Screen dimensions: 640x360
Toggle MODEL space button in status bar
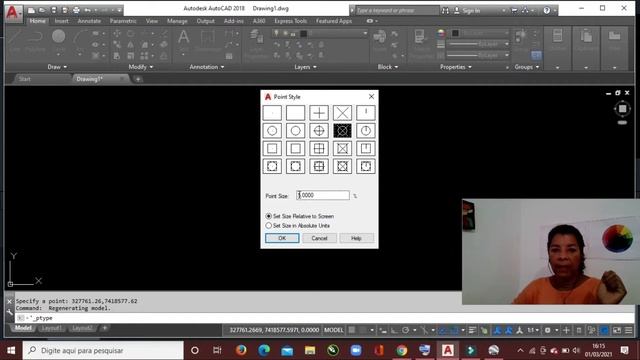pos(333,330)
